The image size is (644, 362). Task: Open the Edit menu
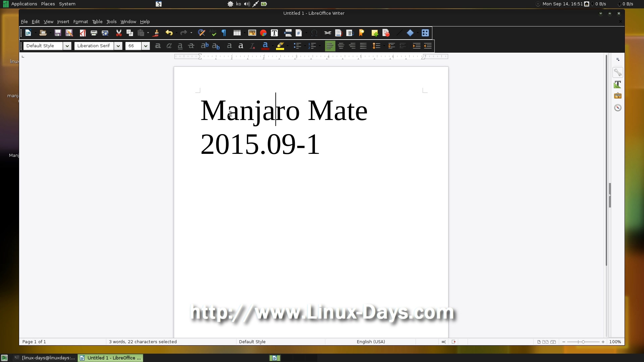click(x=36, y=21)
